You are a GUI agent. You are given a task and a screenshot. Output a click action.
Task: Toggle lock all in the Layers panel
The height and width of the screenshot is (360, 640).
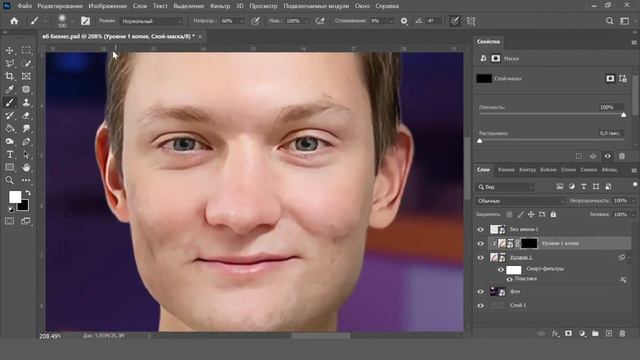(553, 214)
